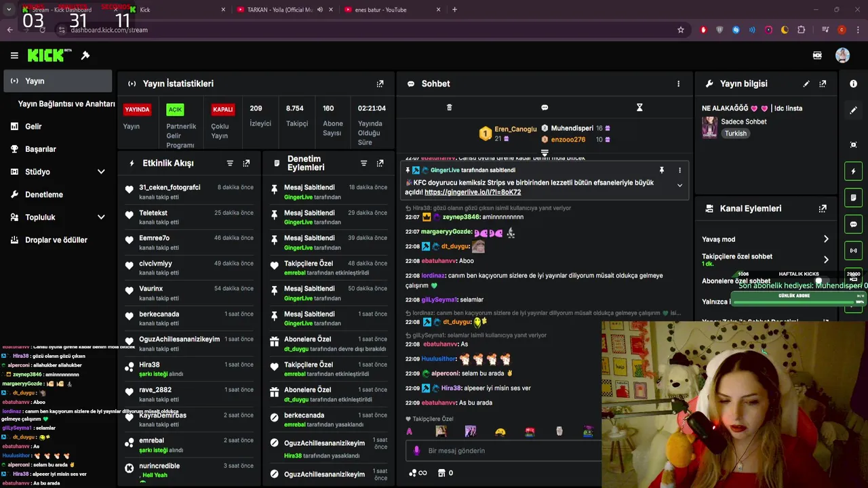Open the profile avatar menu
Screen dimensions: 868x488
(842, 56)
